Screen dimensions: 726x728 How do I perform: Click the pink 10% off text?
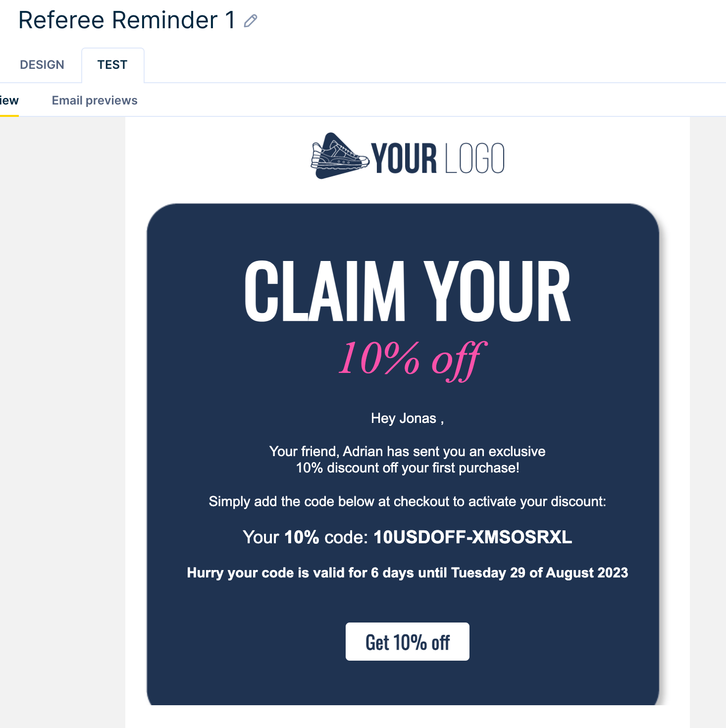(410, 358)
